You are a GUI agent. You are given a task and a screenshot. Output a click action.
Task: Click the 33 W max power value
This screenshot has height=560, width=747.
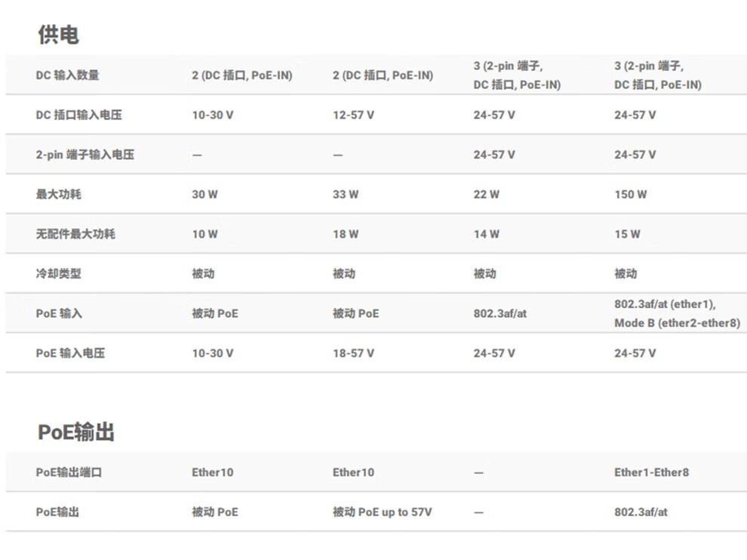point(346,195)
